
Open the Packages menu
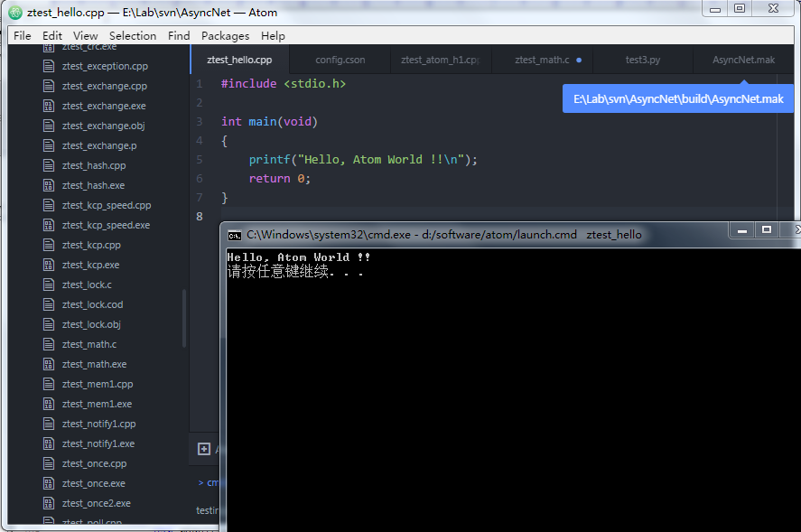click(225, 36)
